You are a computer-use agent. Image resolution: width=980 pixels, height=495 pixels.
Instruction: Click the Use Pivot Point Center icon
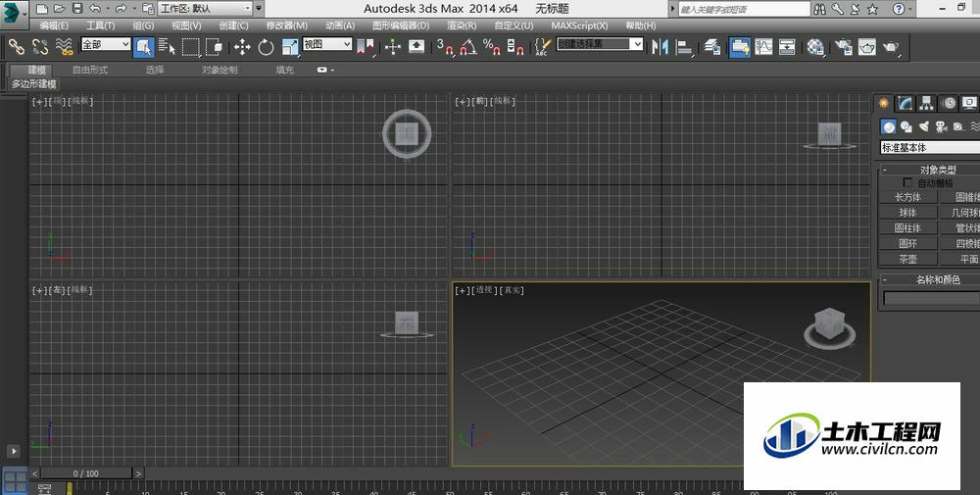pos(365,47)
